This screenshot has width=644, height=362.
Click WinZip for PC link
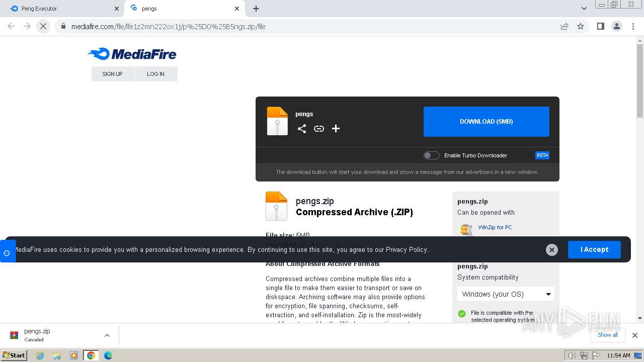(495, 227)
